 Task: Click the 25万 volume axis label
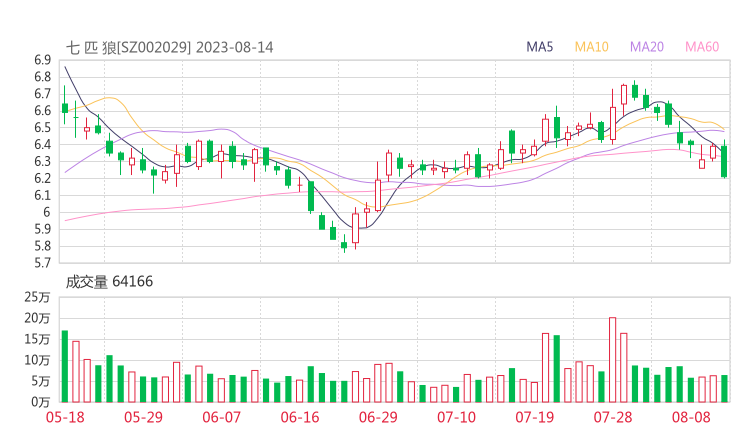click(x=37, y=297)
